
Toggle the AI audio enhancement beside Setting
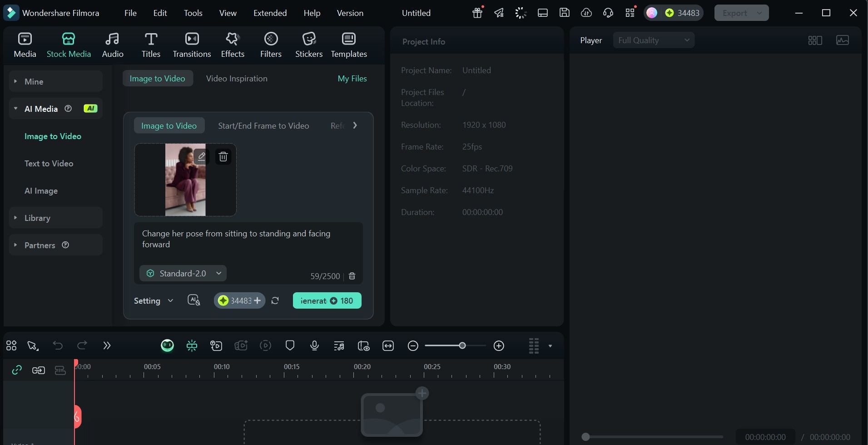pos(193,300)
